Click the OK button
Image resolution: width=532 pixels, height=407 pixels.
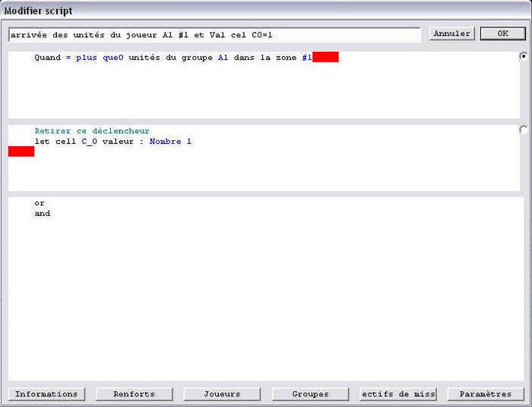pyautogui.click(x=502, y=33)
